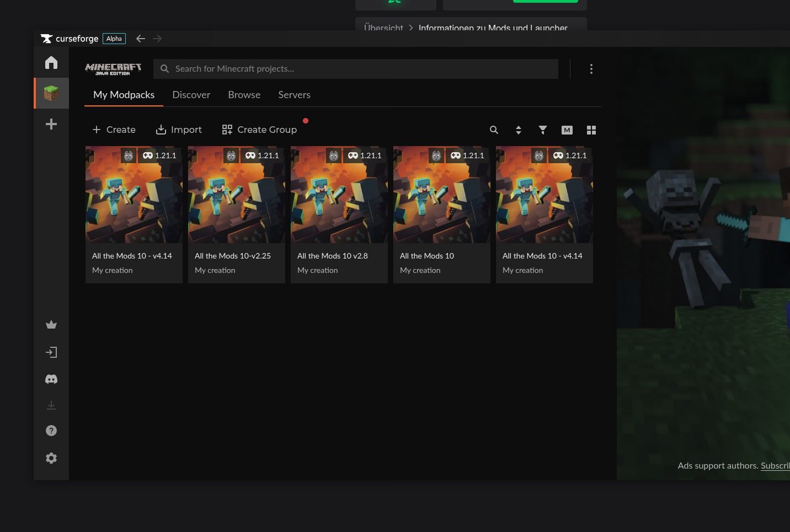Open the Home screen from the sidebar
This screenshot has width=790, height=532.
(51, 62)
